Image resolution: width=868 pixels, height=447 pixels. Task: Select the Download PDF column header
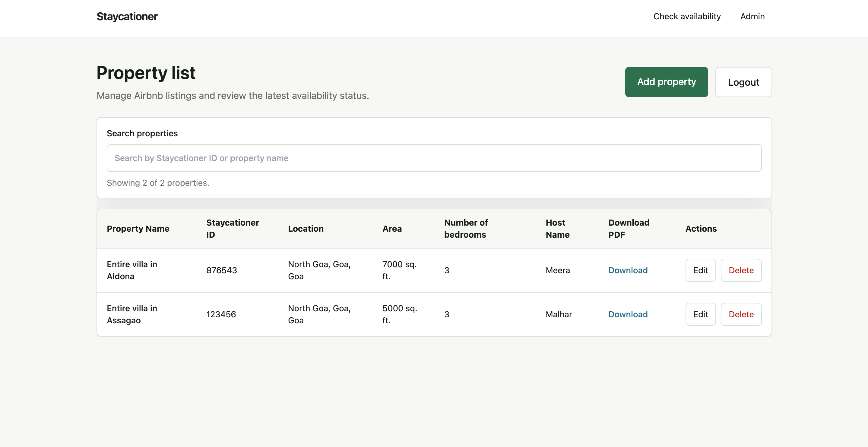[629, 229]
